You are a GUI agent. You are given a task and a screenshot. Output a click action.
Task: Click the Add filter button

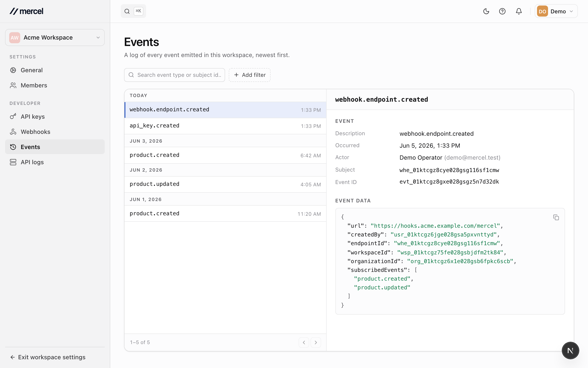249,75
